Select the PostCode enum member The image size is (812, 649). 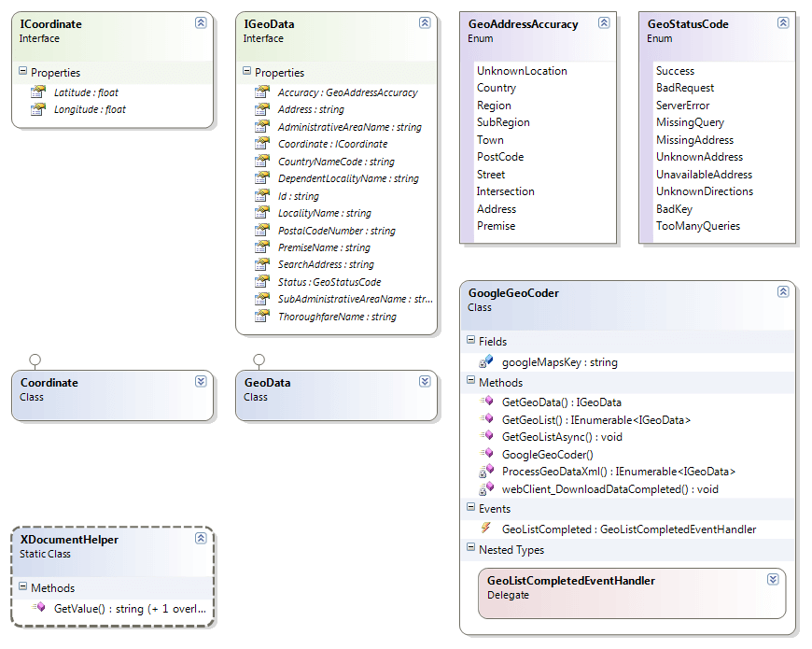[x=500, y=157]
